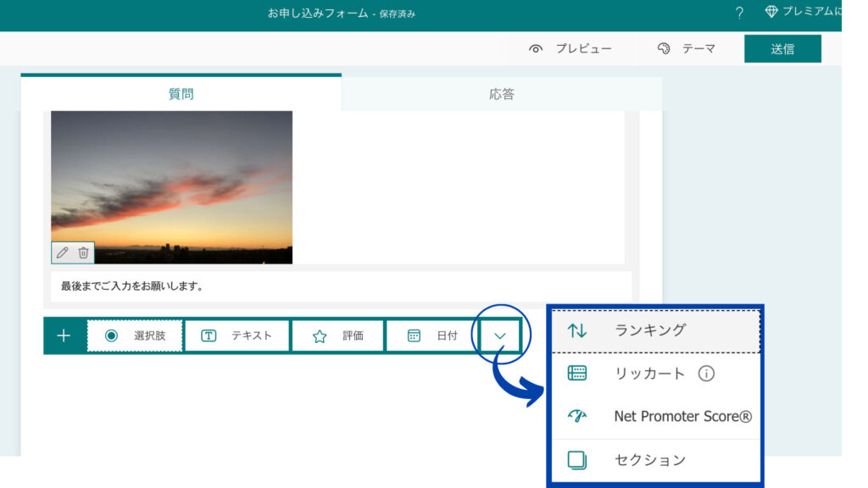
Task: Click the 送信 submit button
Action: click(x=782, y=48)
